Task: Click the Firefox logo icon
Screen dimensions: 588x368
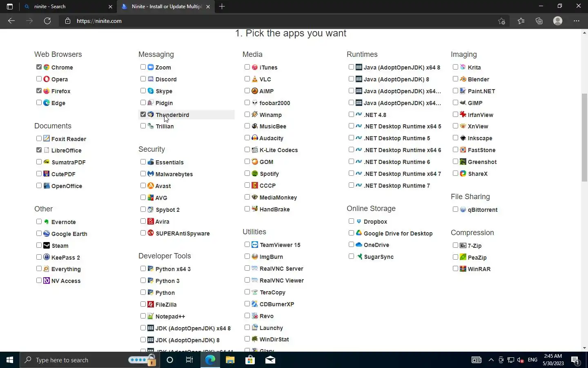Action: pos(47,91)
